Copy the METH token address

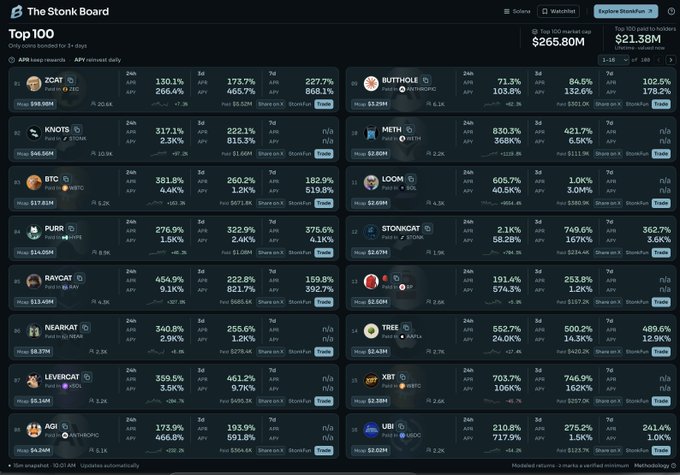(409, 130)
